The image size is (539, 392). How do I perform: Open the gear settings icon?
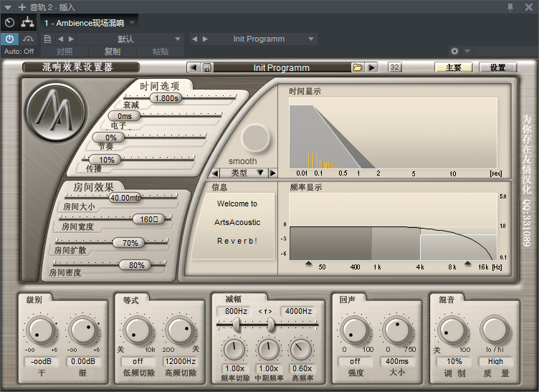(x=454, y=51)
